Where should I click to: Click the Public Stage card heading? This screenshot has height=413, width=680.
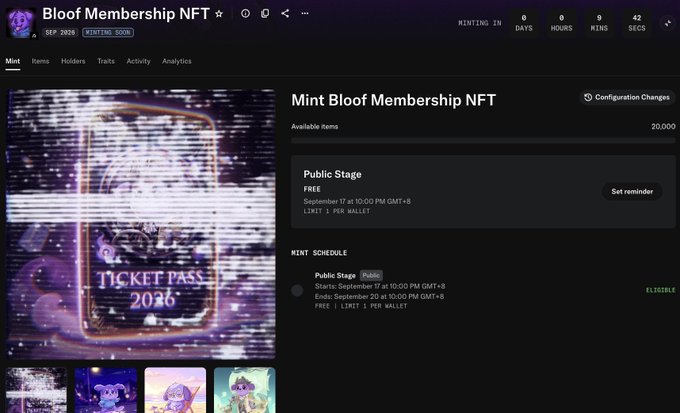tap(332, 174)
